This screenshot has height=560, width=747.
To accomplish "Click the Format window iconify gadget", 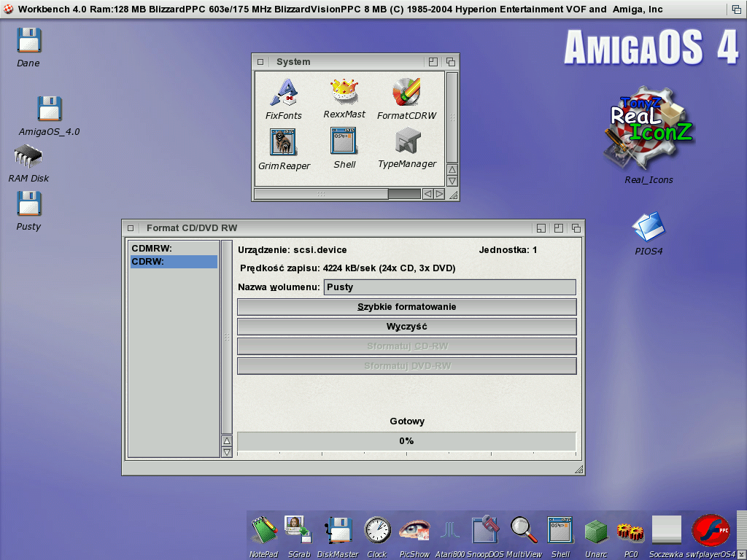I will (x=541, y=228).
